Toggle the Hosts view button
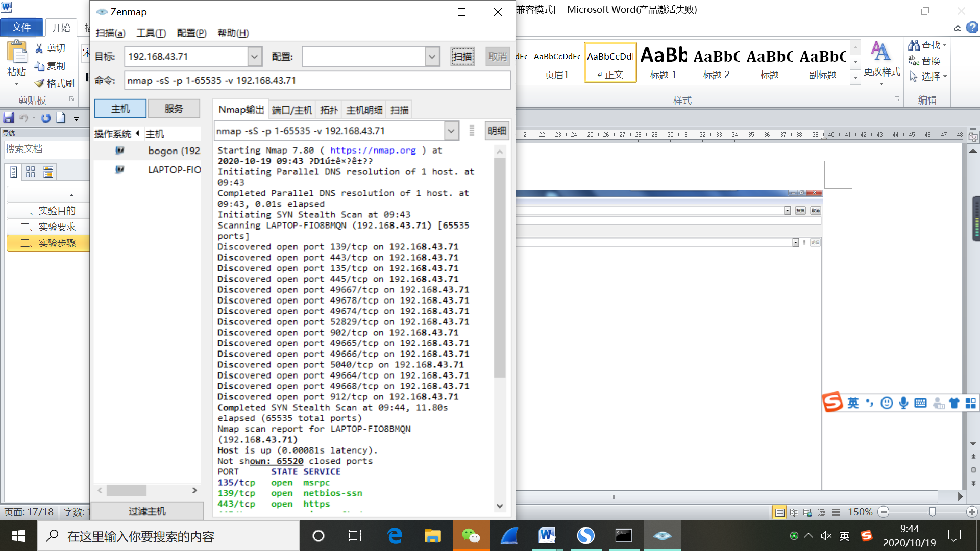The width and height of the screenshot is (980, 551). (x=120, y=109)
